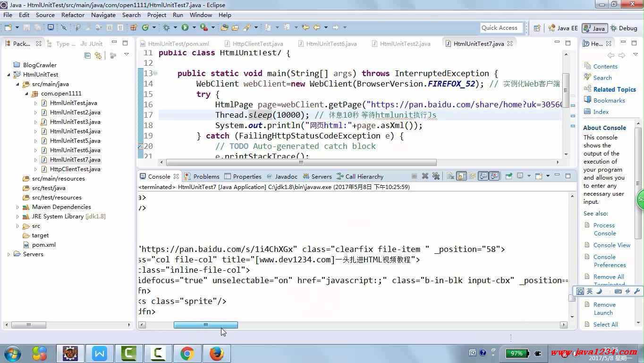Maximize the editor area
644x363 pixels.
568,43
